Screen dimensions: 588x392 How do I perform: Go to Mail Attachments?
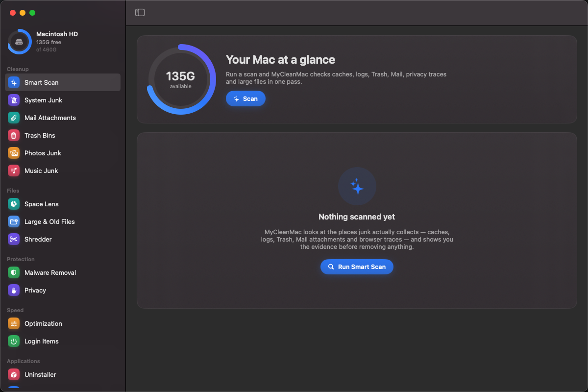(x=63, y=118)
